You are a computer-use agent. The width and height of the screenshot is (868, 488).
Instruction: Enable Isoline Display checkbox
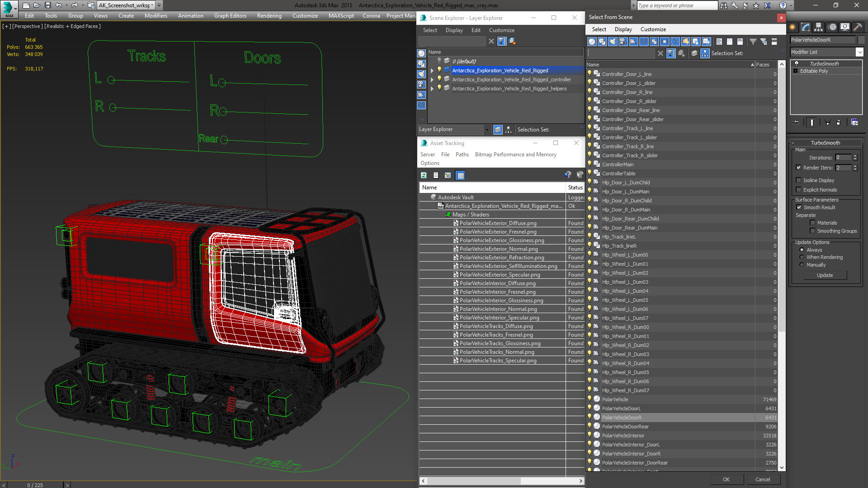click(798, 180)
